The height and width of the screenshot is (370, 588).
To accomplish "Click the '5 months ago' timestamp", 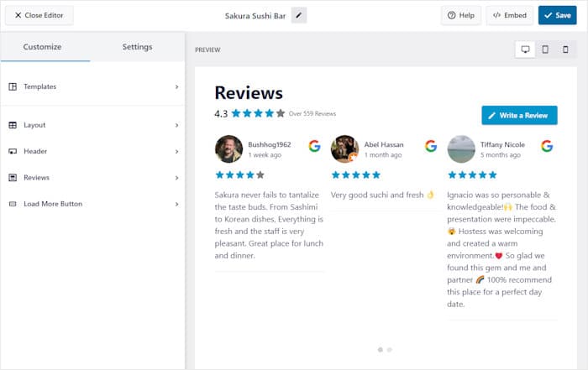I will tap(501, 154).
